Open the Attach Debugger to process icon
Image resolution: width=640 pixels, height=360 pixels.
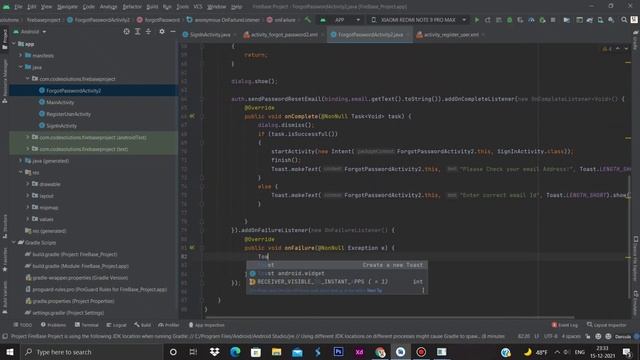click(542, 20)
